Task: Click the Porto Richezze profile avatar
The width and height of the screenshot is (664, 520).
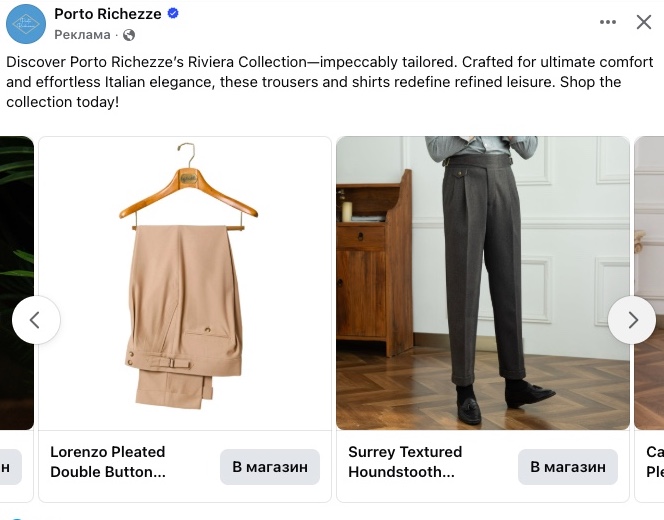Action: pyautogui.click(x=26, y=24)
